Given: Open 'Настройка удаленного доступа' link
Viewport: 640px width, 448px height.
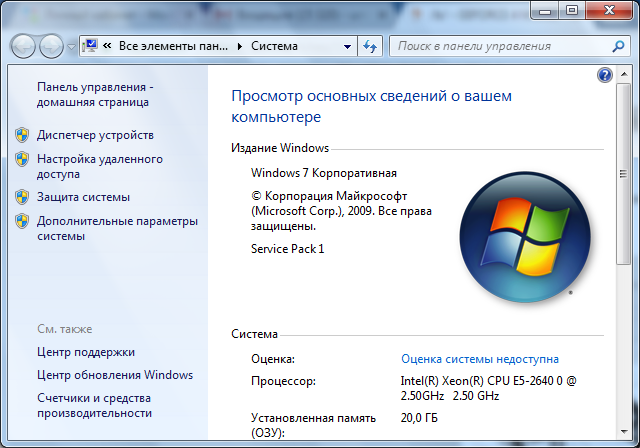Looking at the screenshot, I should click(x=100, y=166).
